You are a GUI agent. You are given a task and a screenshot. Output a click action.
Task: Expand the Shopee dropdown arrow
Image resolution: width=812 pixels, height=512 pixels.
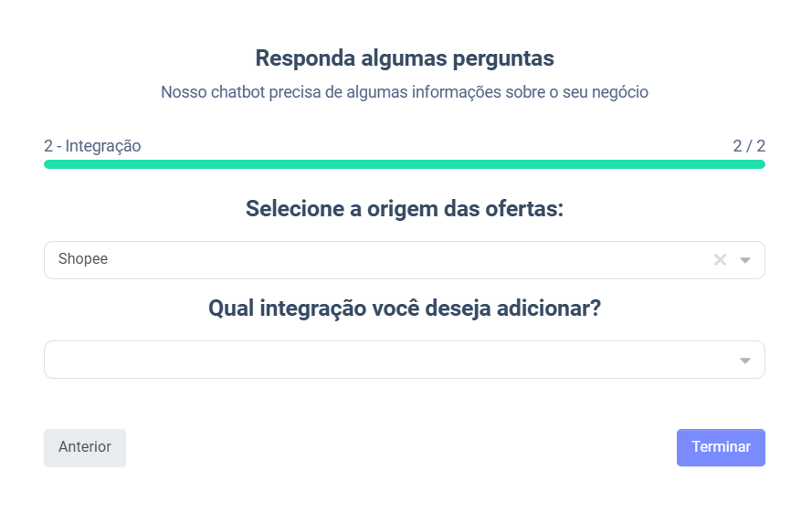pyautogui.click(x=745, y=260)
